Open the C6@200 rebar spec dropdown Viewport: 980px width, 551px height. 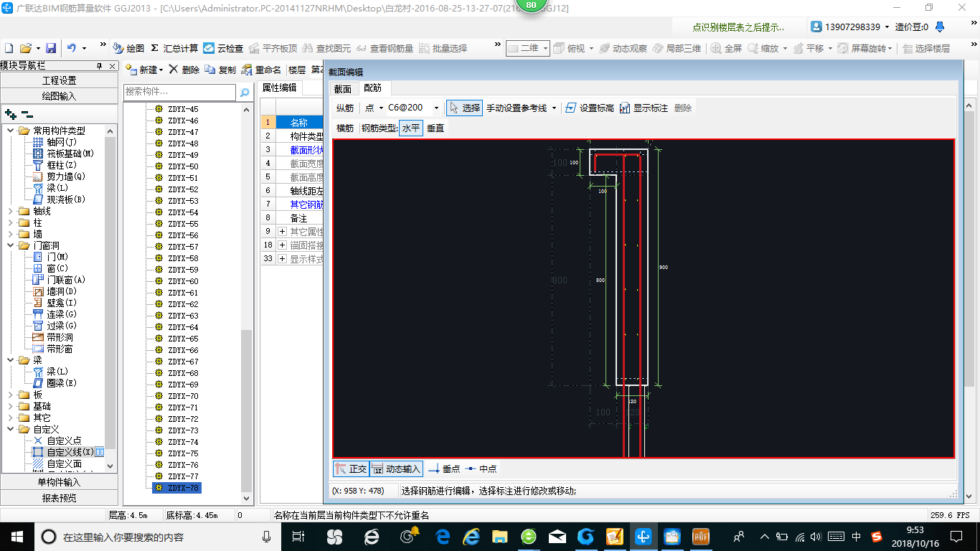[436, 108]
